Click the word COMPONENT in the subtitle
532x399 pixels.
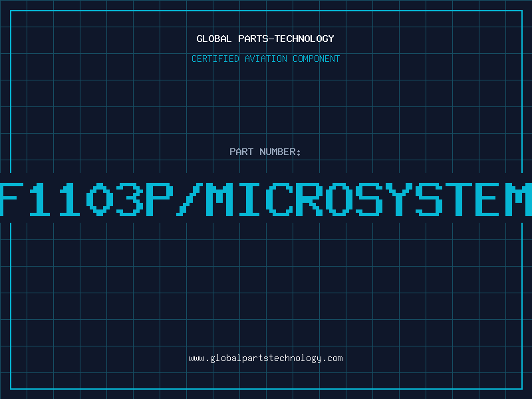point(317,59)
